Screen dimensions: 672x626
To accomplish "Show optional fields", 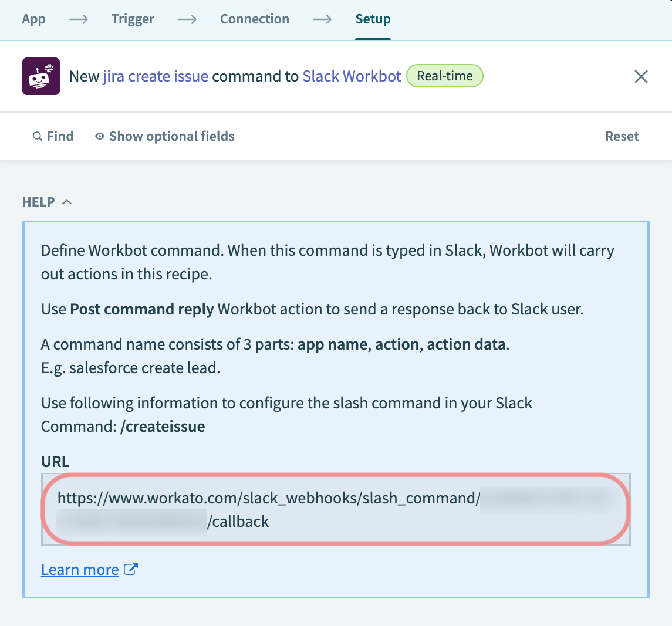I will [x=171, y=137].
